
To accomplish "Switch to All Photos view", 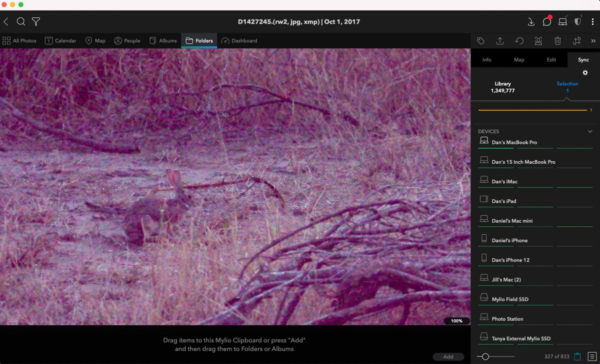I will (19, 41).
